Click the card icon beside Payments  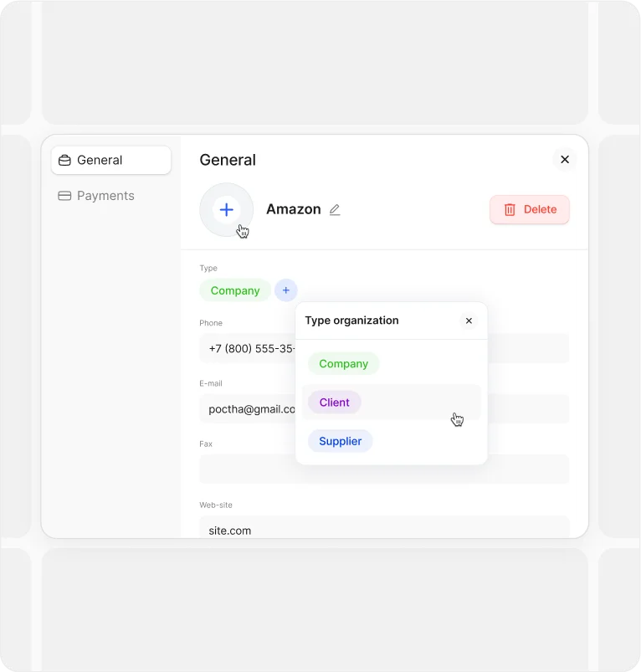(64, 196)
